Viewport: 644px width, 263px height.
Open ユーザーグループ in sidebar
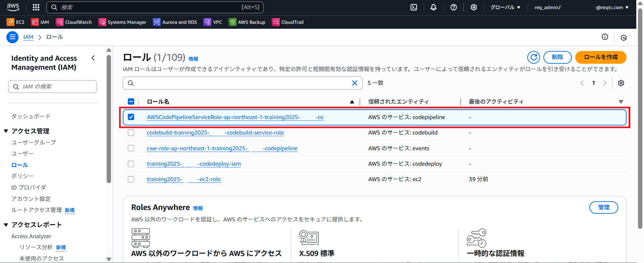[34, 142]
